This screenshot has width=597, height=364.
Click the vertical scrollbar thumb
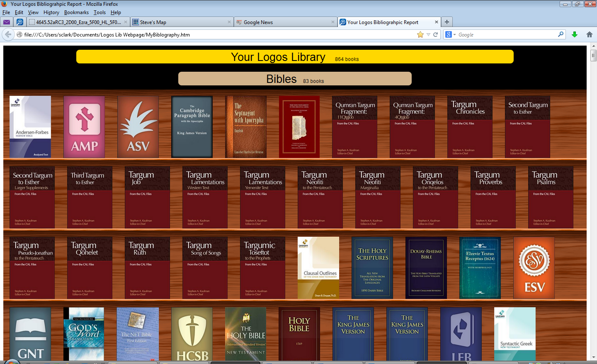click(594, 55)
